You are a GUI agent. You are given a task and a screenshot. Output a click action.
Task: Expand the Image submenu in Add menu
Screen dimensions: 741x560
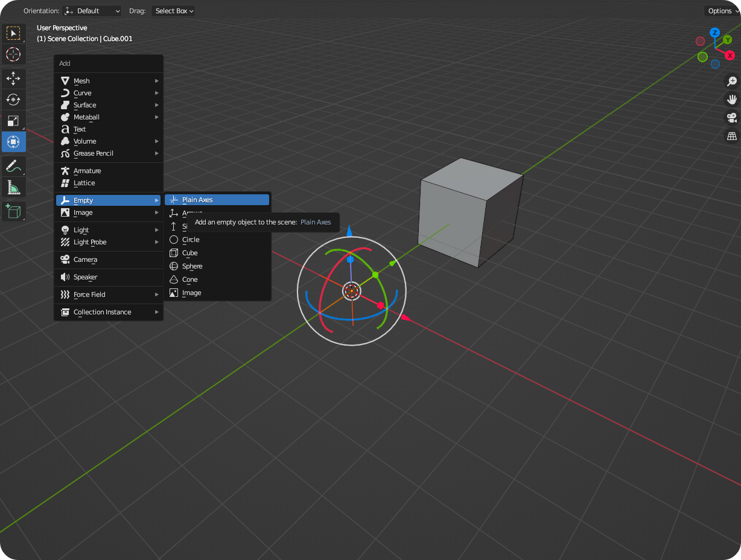pyautogui.click(x=109, y=212)
